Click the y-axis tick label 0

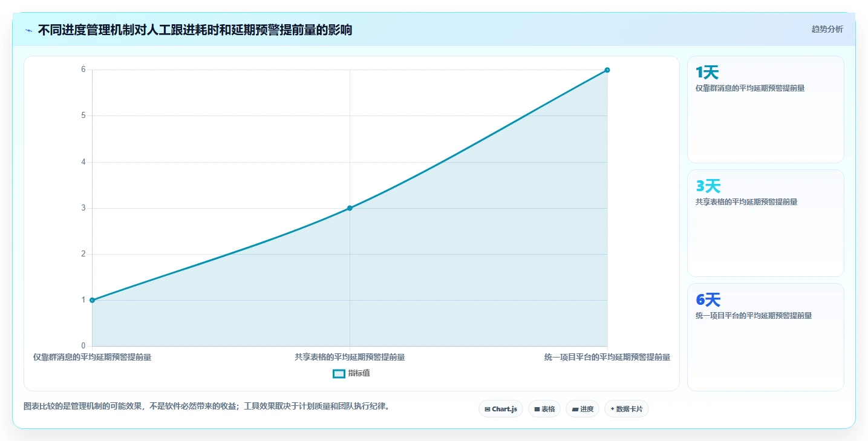click(83, 346)
